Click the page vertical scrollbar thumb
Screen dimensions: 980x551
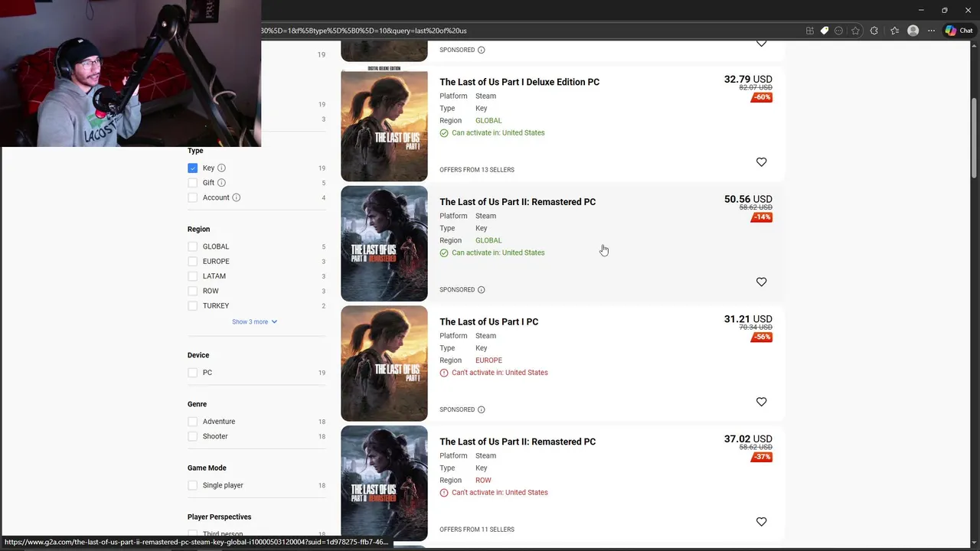coord(974,138)
